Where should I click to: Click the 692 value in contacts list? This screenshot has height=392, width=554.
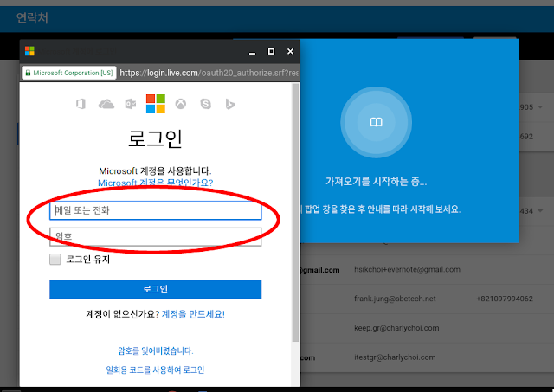[x=526, y=137]
